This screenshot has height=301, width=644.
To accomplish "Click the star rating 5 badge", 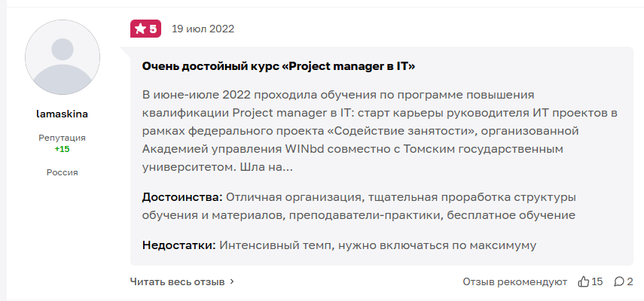I will pos(146,29).
